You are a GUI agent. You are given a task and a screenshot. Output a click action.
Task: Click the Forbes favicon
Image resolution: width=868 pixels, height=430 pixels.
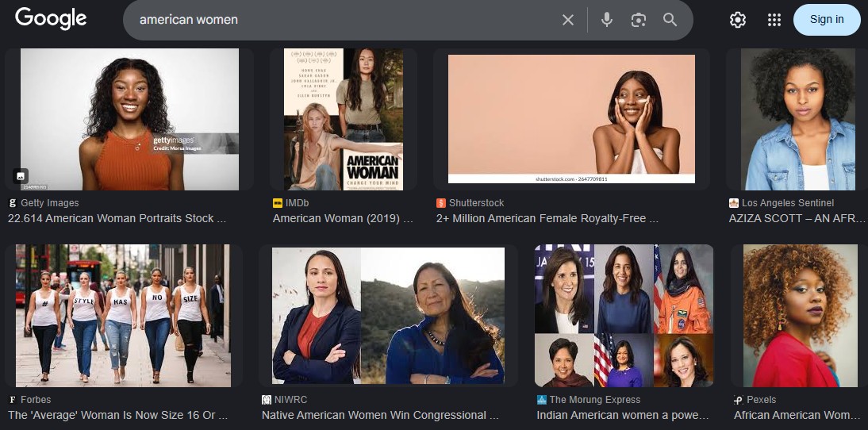[x=13, y=400]
